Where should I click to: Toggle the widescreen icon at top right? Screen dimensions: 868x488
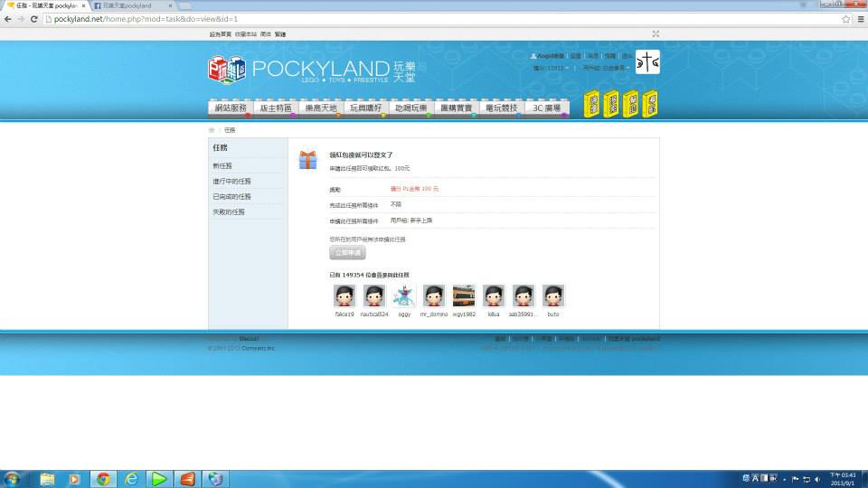(x=656, y=33)
